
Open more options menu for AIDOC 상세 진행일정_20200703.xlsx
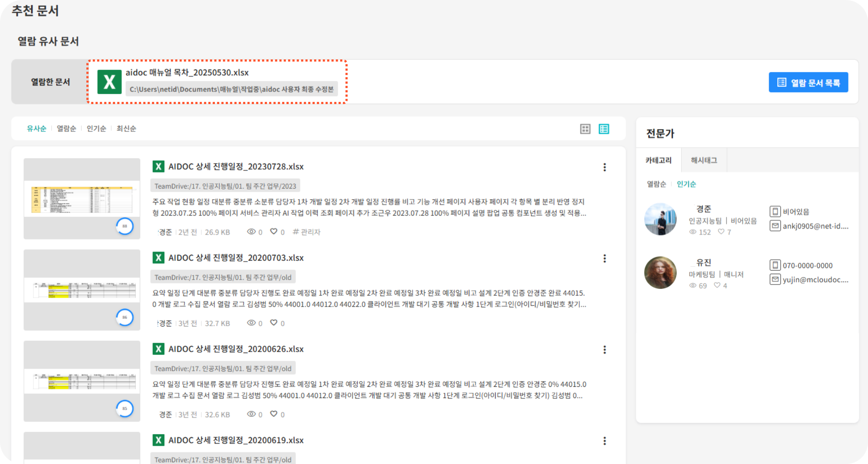tap(605, 258)
